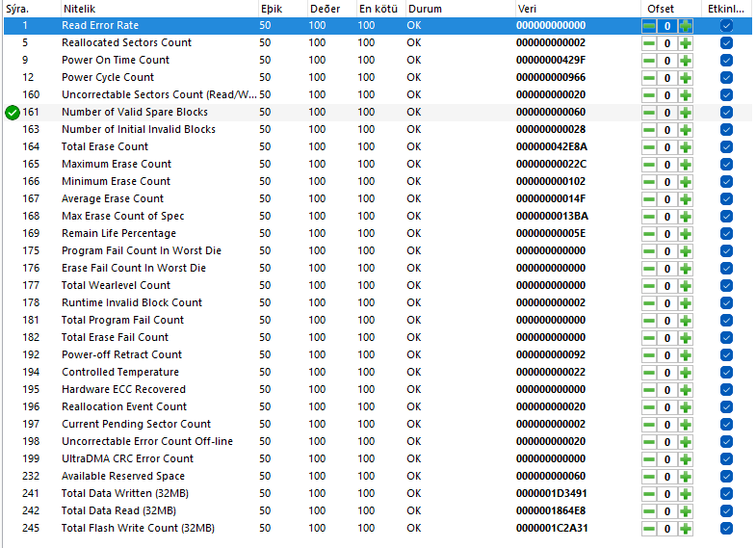Select UltraDMA CRC Error Count attribute name
Image resolution: width=756 pixels, height=548 pixels.
click(127, 458)
